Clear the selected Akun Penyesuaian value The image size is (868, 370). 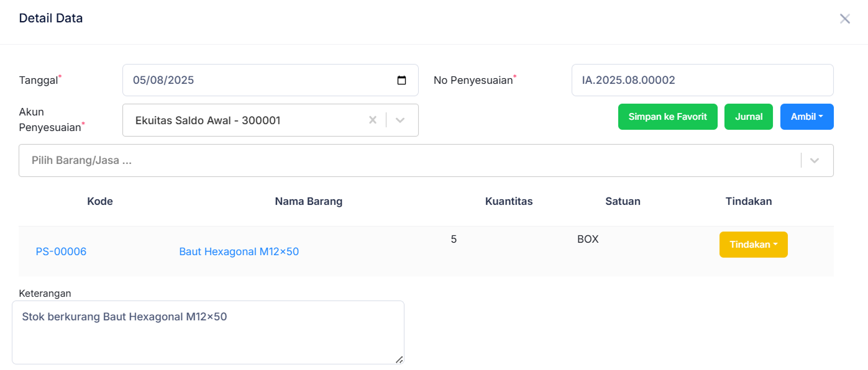373,120
